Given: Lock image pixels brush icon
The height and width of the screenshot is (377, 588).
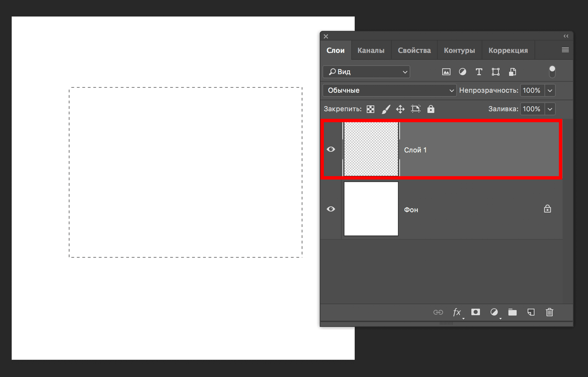Looking at the screenshot, I should pyautogui.click(x=386, y=109).
